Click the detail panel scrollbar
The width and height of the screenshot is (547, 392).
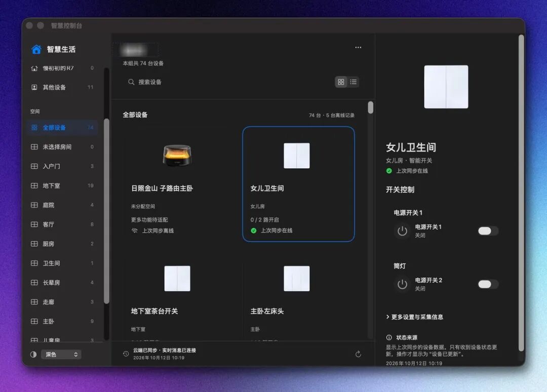521,192
